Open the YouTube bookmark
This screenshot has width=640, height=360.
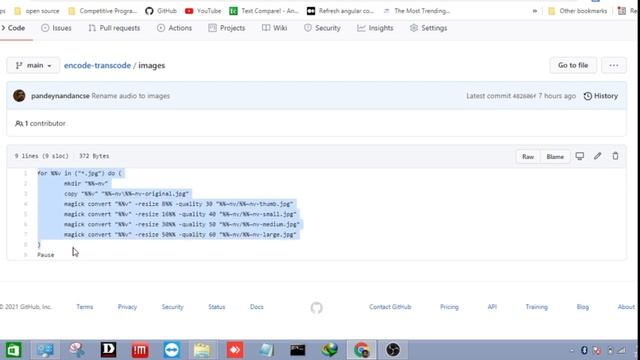[203, 11]
